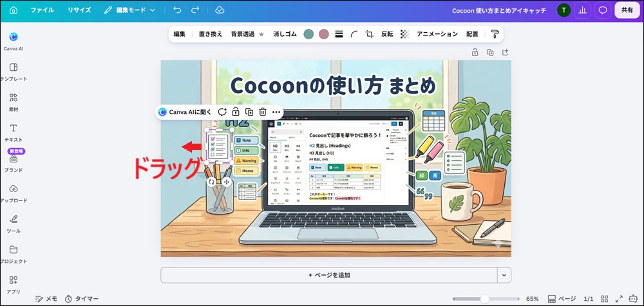The image size is (644, 306).
Task: Click the document title Cocoon 使い方まとめアイキャッチ
Action: point(499,11)
